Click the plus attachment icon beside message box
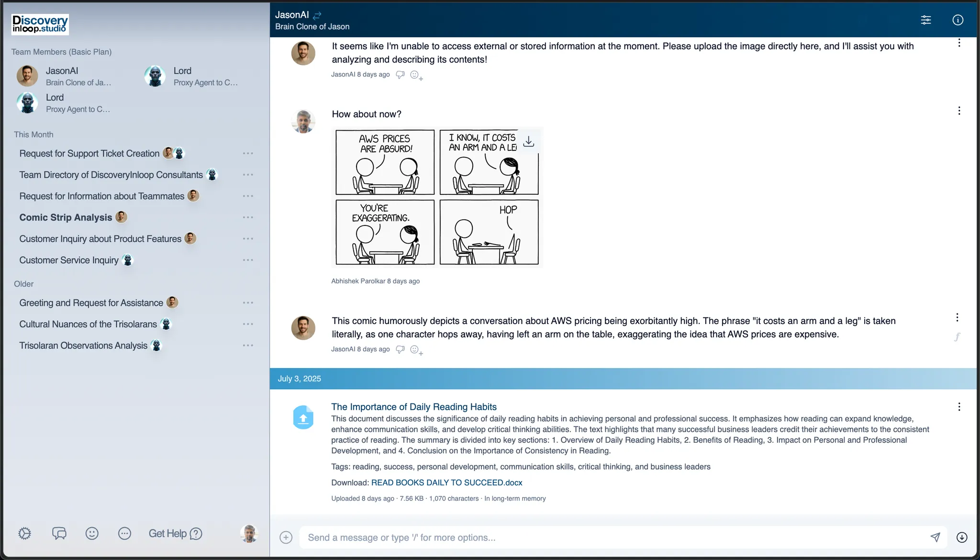 286,538
